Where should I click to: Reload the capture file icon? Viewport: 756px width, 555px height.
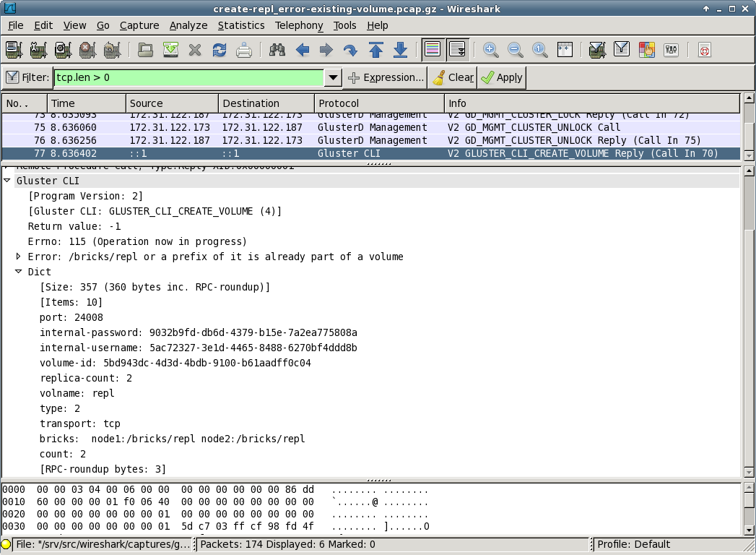pyautogui.click(x=220, y=50)
